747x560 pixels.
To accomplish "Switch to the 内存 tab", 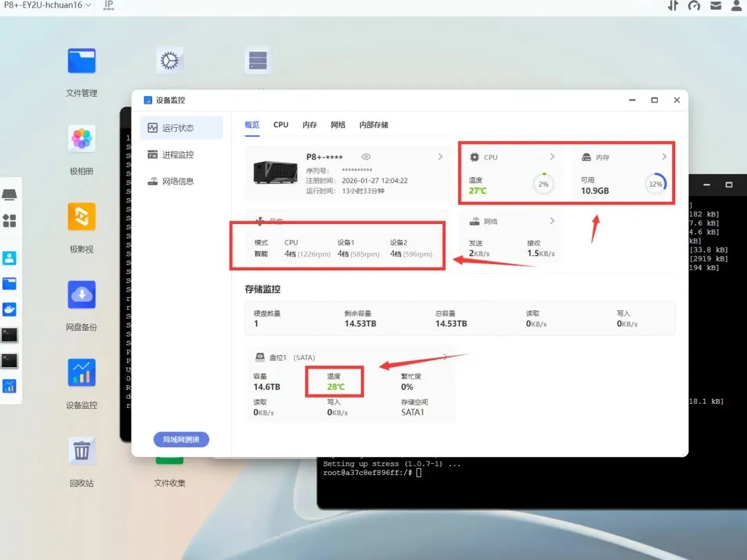I will [x=310, y=124].
